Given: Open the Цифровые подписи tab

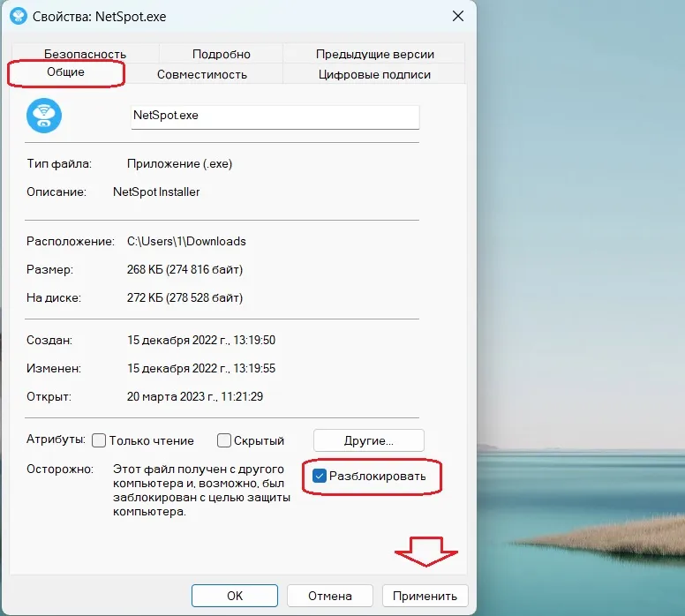Looking at the screenshot, I should click(x=374, y=74).
